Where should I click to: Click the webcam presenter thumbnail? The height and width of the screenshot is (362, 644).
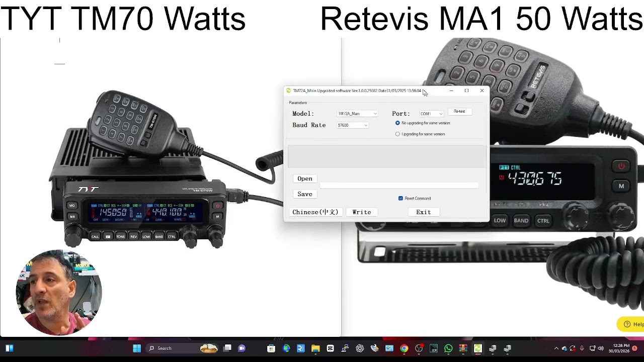click(x=59, y=292)
